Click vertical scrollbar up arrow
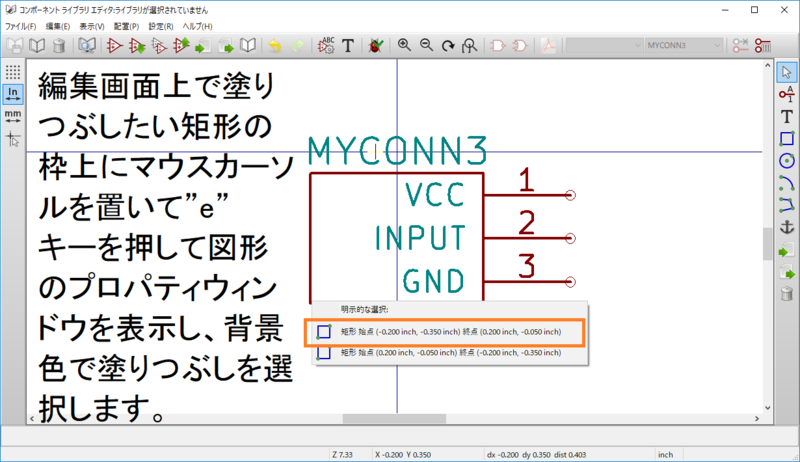Viewport: 800px width, 462px height. click(767, 66)
